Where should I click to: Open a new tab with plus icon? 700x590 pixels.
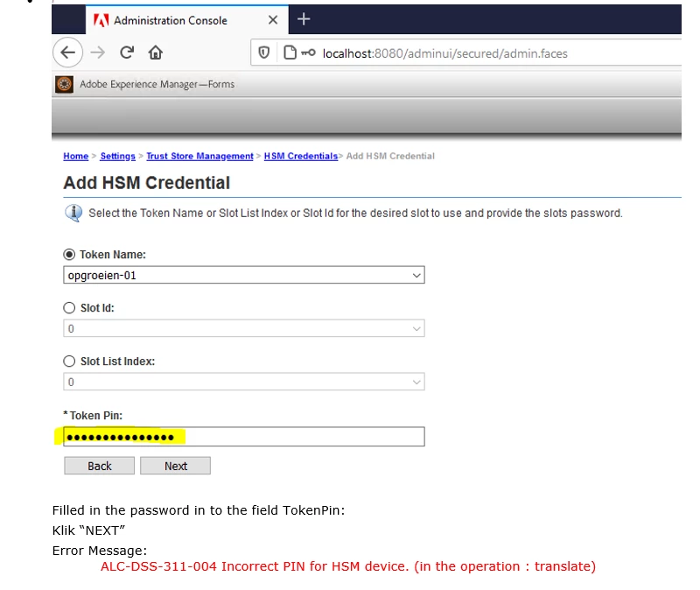tap(304, 19)
